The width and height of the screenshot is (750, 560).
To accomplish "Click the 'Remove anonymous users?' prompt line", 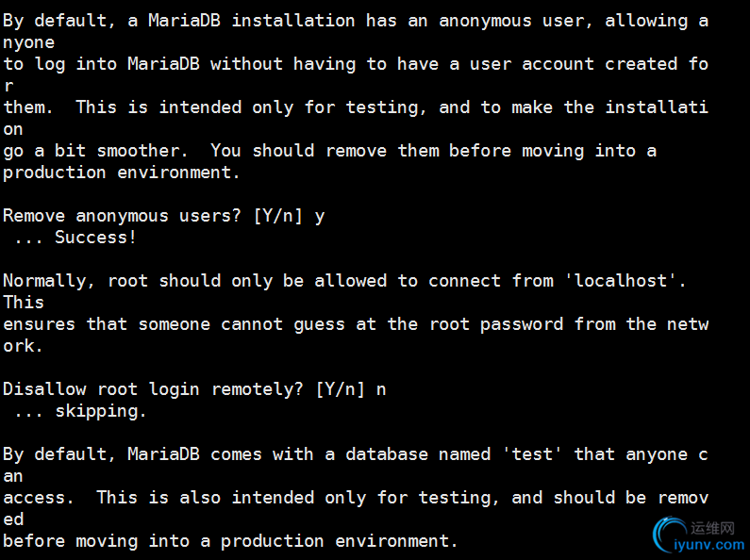I will coord(126,216).
